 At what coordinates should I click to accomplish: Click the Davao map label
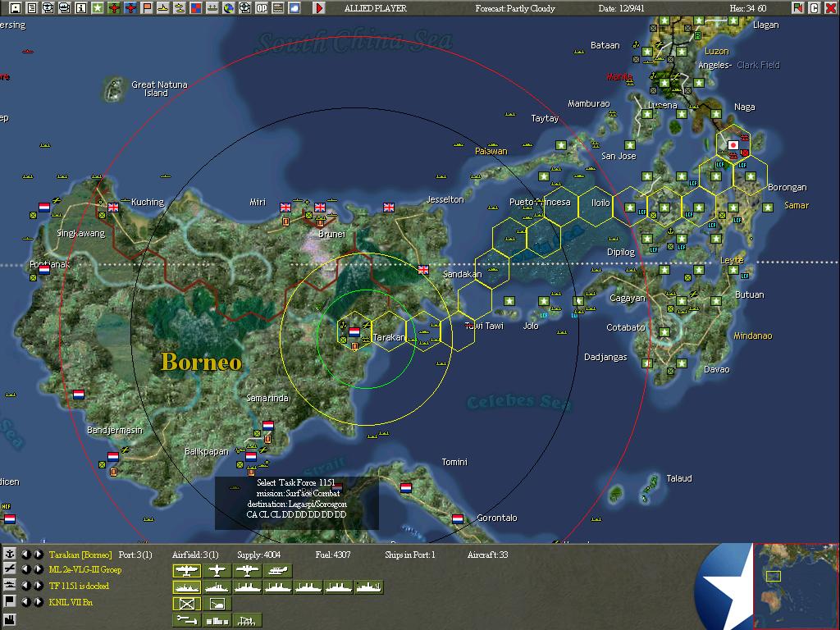(716, 369)
